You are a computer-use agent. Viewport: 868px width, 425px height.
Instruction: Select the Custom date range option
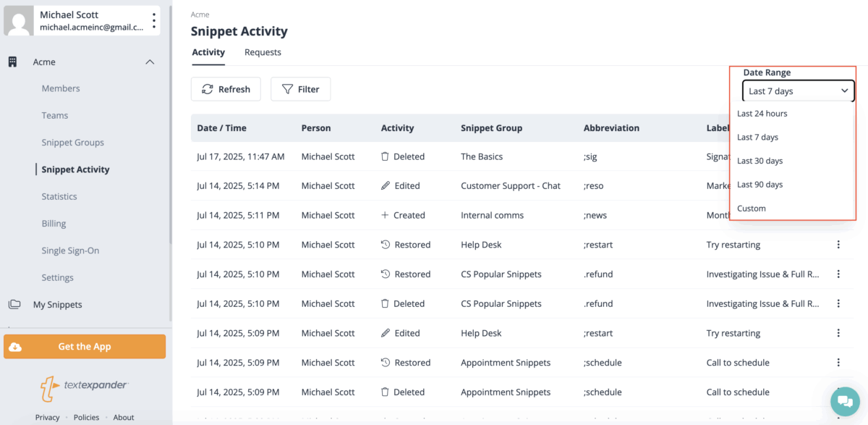(x=751, y=209)
